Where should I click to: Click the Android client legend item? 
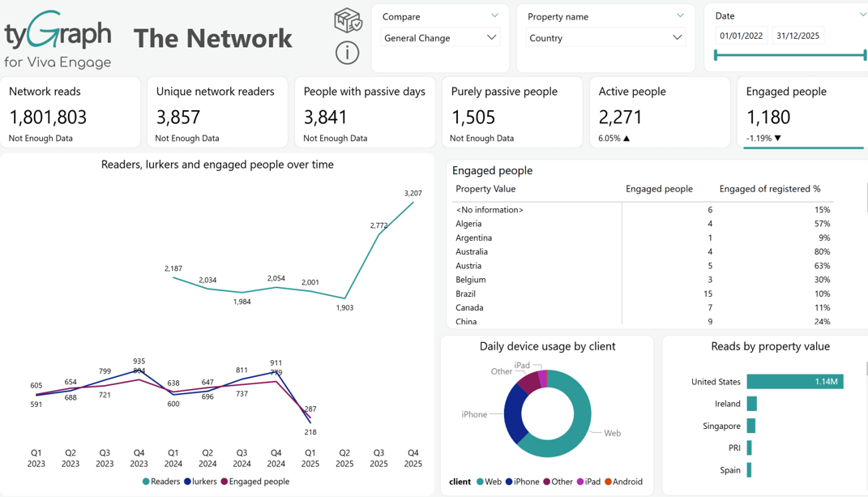pos(623,482)
